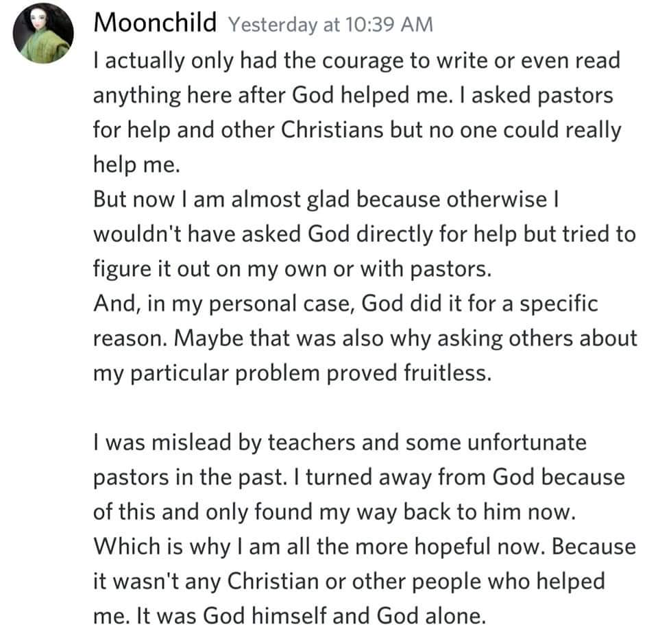Click the final line "me. It was God himself"
The width and height of the screenshot is (658, 644).
click(289, 616)
